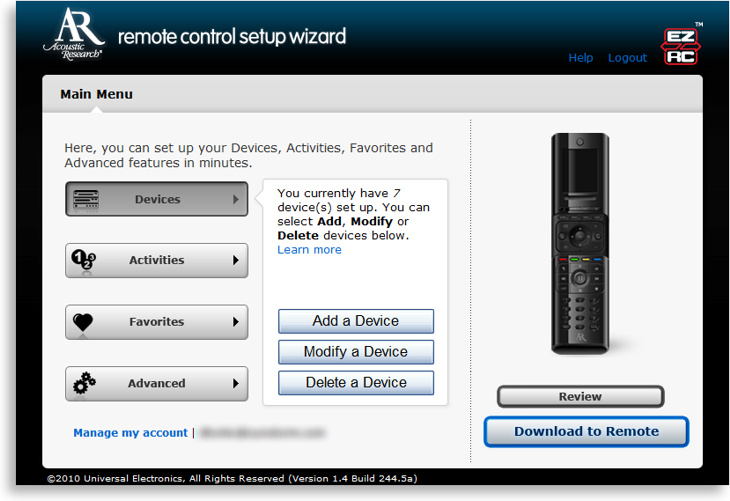Choose Modify a Device
The width and height of the screenshot is (730, 501).
355,352
